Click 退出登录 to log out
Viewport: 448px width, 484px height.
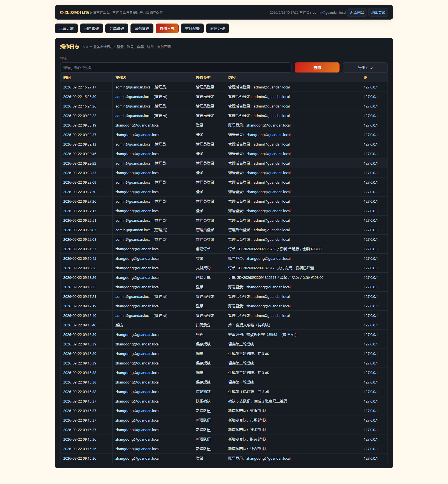tap(378, 12)
